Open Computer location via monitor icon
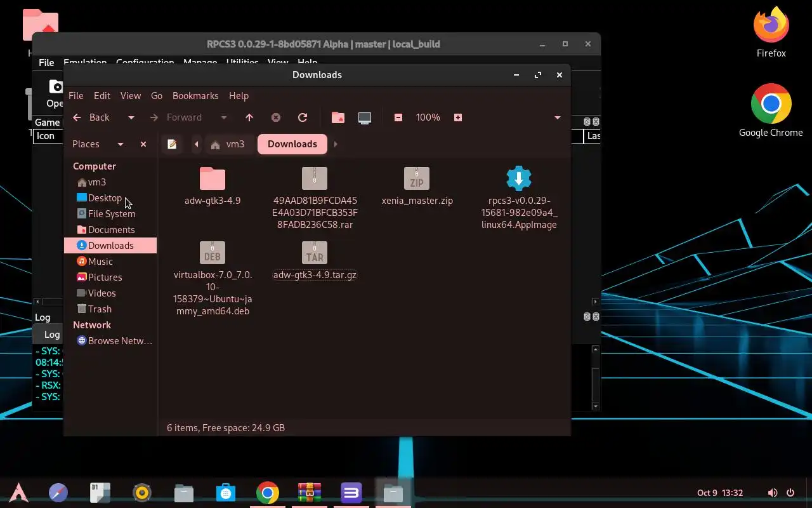Screen dimensions: 812x508 coord(365,117)
